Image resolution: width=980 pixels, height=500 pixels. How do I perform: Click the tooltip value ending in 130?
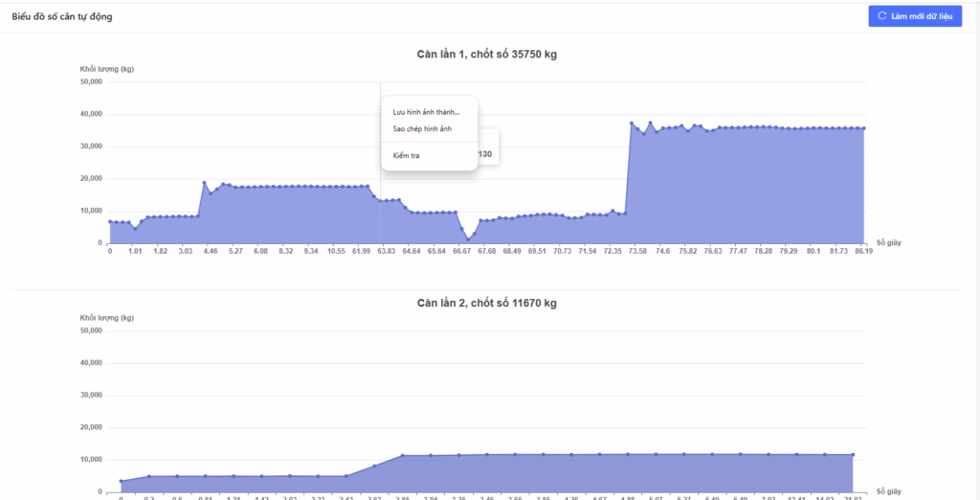coord(485,154)
